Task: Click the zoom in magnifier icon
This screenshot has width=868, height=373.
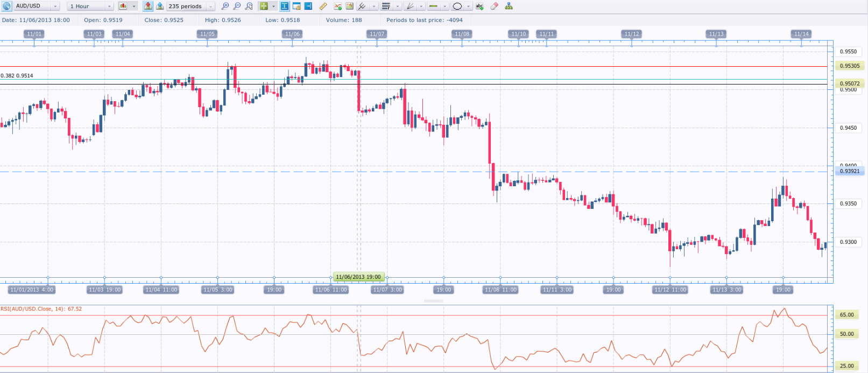Action: (x=225, y=6)
